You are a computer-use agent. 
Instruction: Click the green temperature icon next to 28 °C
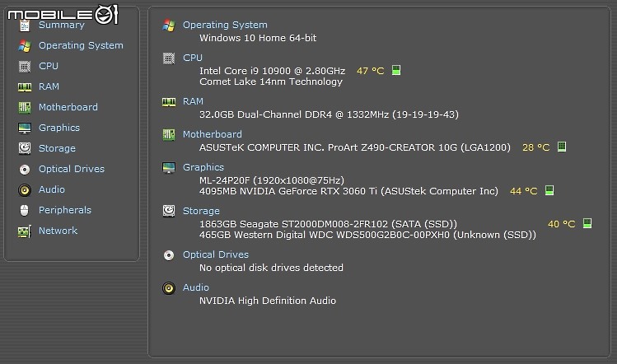562,147
